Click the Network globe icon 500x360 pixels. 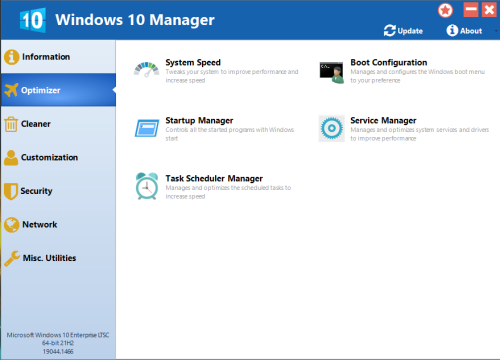coord(11,225)
